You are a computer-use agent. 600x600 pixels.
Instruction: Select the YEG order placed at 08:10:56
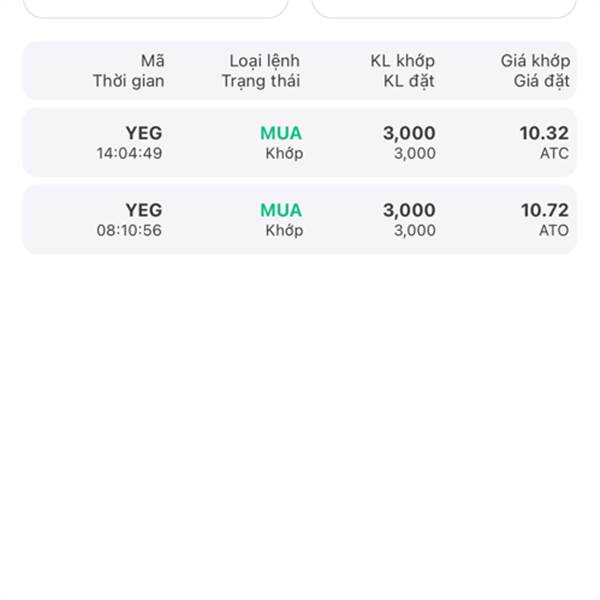pos(300,219)
